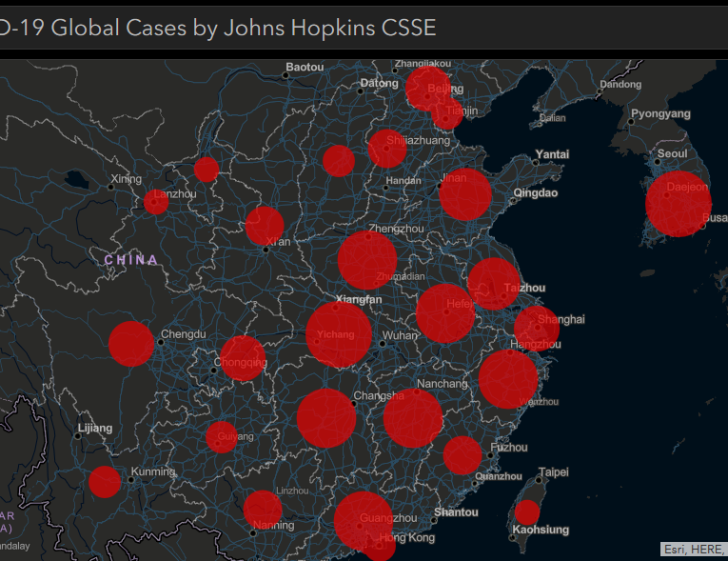Viewport: 728px width, 561px height.
Task: Select the Datong city label
Action: [380, 83]
